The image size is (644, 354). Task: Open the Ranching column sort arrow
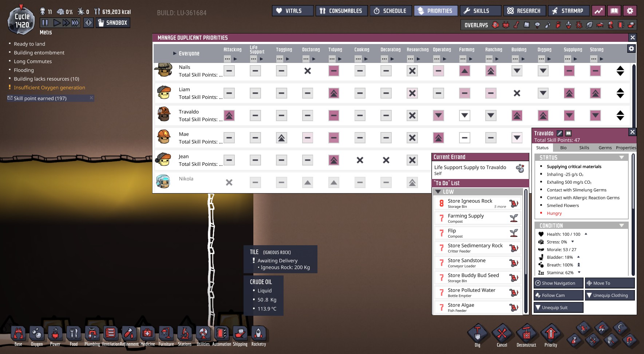pyautogui.click(x=497, y=59)
